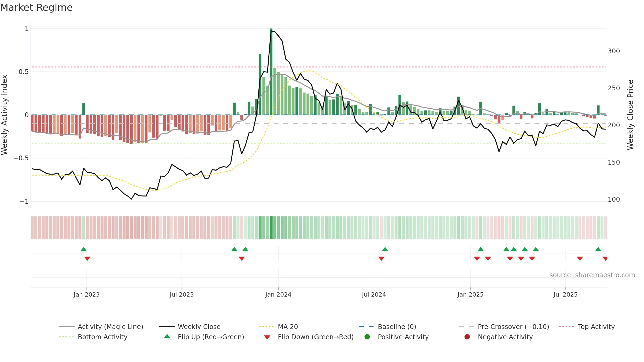
Task: Click the Jul 2023 x-axis label
Action: (x=182, y=294)
